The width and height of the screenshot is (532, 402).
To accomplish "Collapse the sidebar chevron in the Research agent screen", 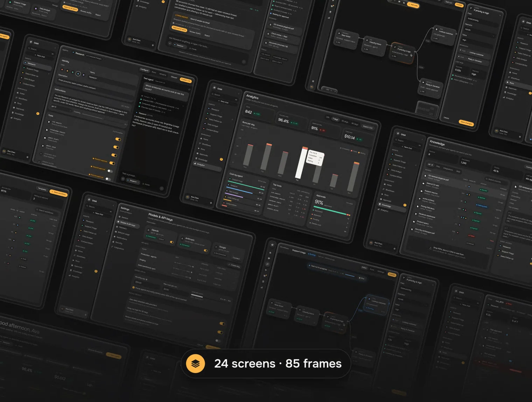I will point(55,47).
